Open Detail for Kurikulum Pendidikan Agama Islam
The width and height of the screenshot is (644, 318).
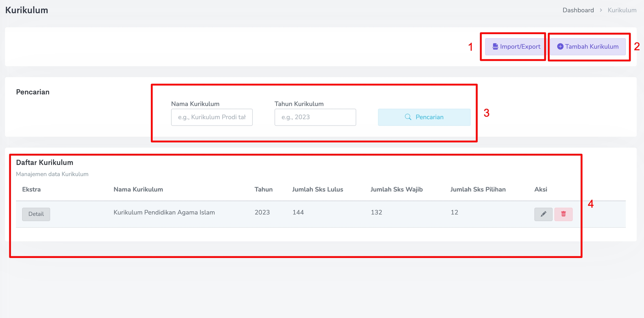36,214
